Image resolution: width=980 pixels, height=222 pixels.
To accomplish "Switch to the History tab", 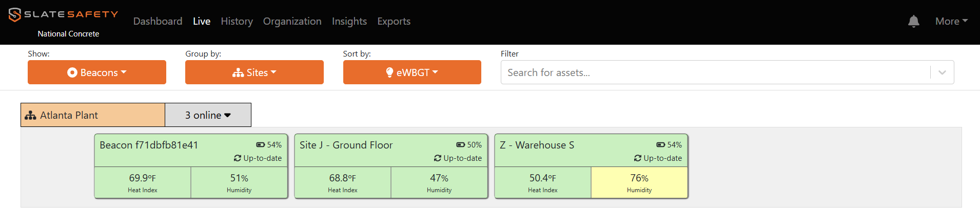I will pos(237,21).
